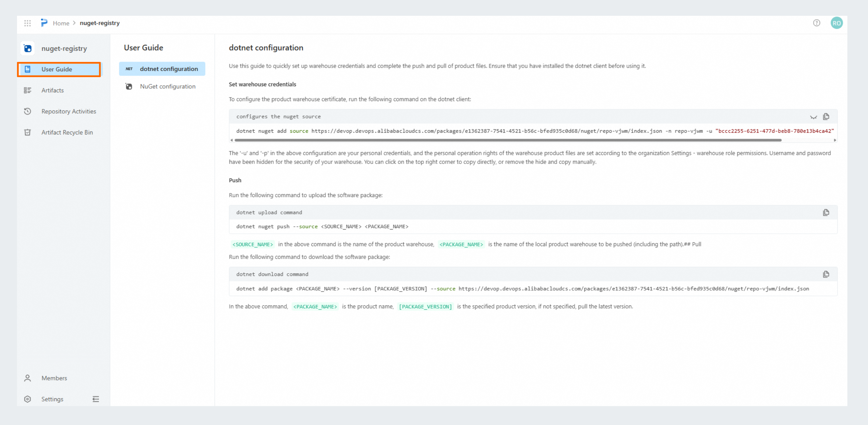Select the dotnet configuration guide tab
The image size is (868, 425).
click(x=162, y=69)
